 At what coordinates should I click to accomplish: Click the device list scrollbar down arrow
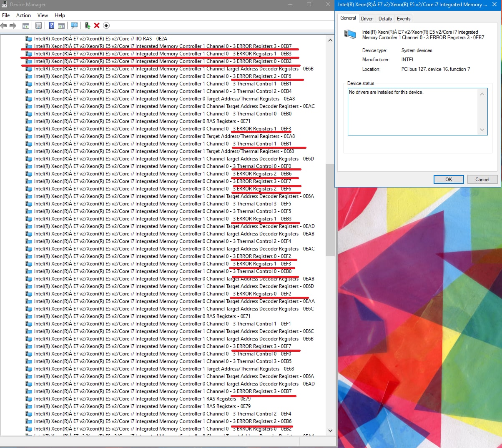[x=330, y=430]
